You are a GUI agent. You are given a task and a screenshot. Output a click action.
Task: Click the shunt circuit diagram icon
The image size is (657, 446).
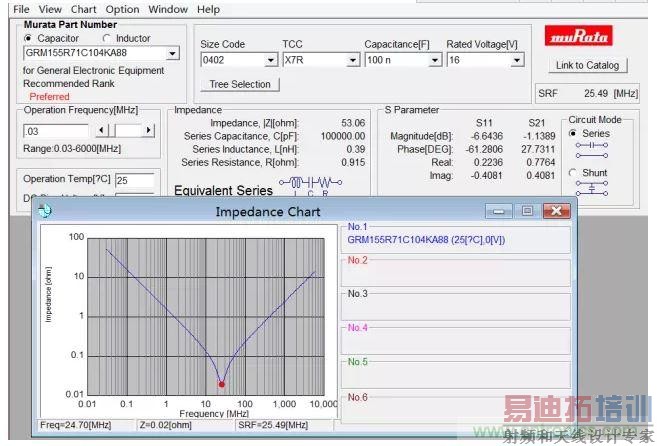591,188
